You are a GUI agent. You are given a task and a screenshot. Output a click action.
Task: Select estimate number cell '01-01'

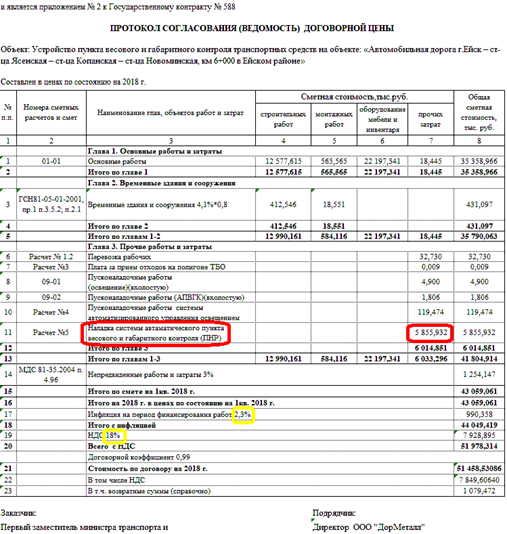[51, 161]
